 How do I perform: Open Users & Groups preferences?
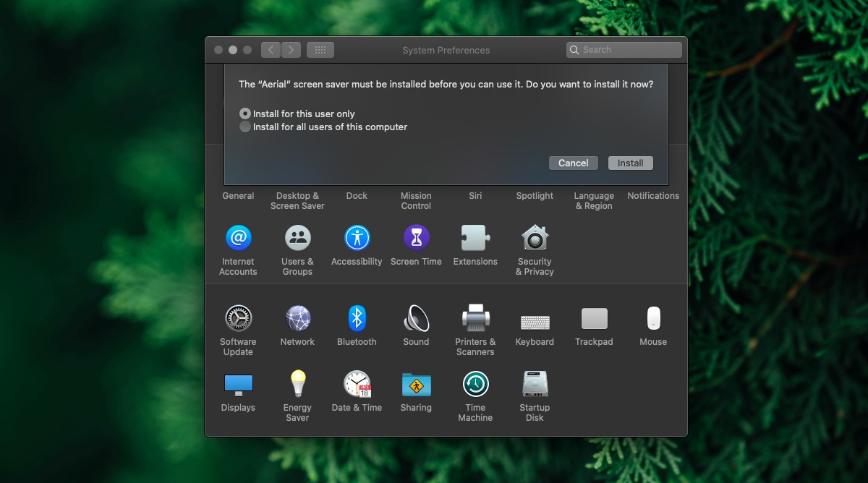coord(297,237)
